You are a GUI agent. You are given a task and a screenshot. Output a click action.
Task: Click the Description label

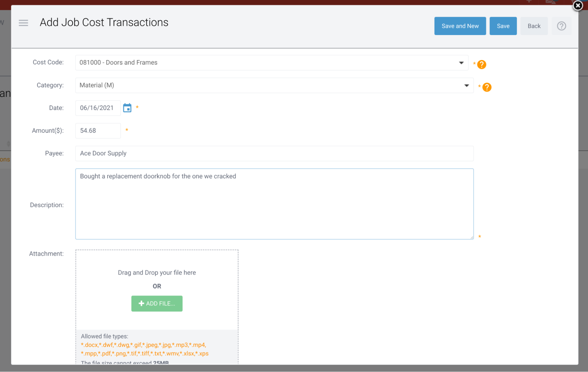click(47, 205)
